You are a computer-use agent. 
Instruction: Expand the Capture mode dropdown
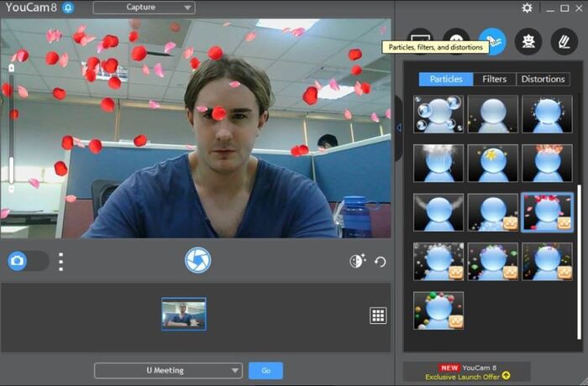144,8
